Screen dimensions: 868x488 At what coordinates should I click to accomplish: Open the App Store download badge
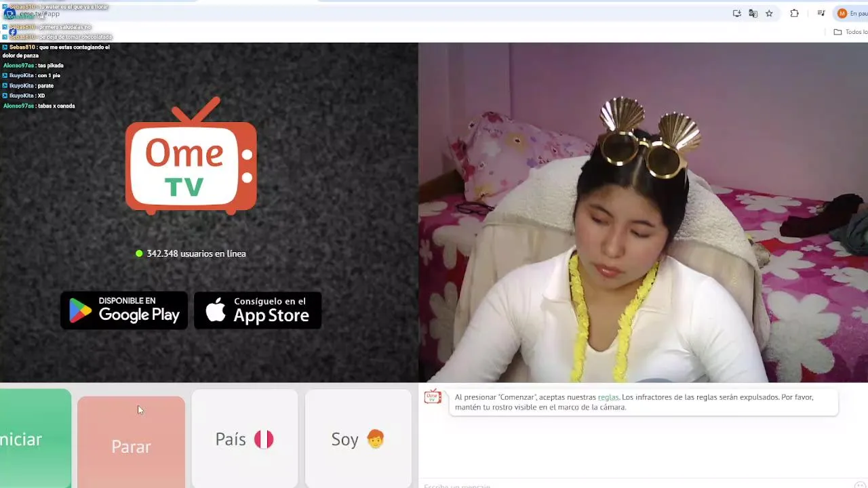258,310
